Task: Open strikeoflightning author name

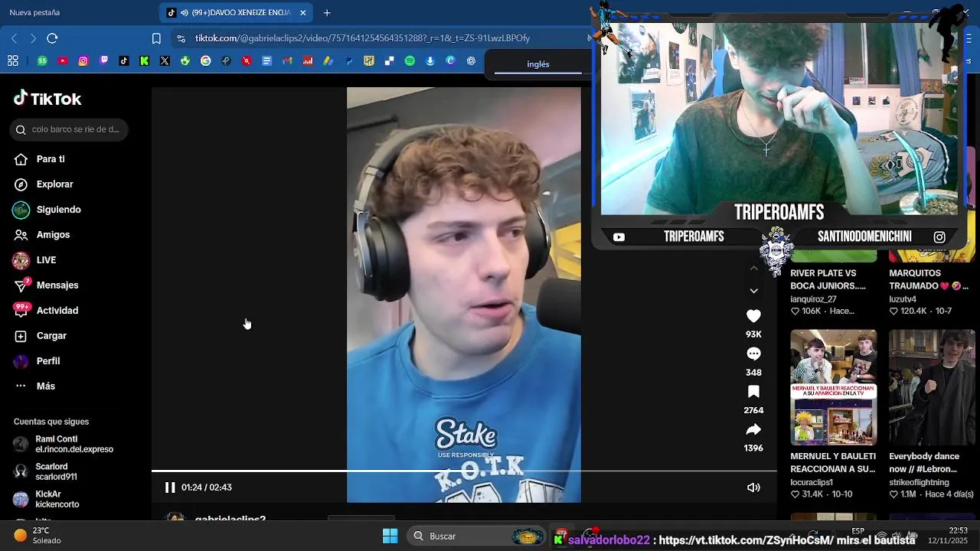Action: coord(919,482)
